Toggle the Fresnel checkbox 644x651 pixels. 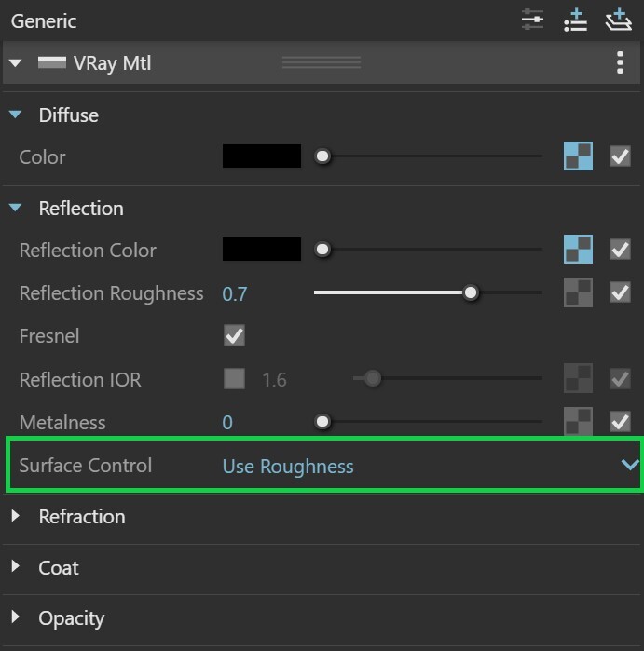coord(234,335)
